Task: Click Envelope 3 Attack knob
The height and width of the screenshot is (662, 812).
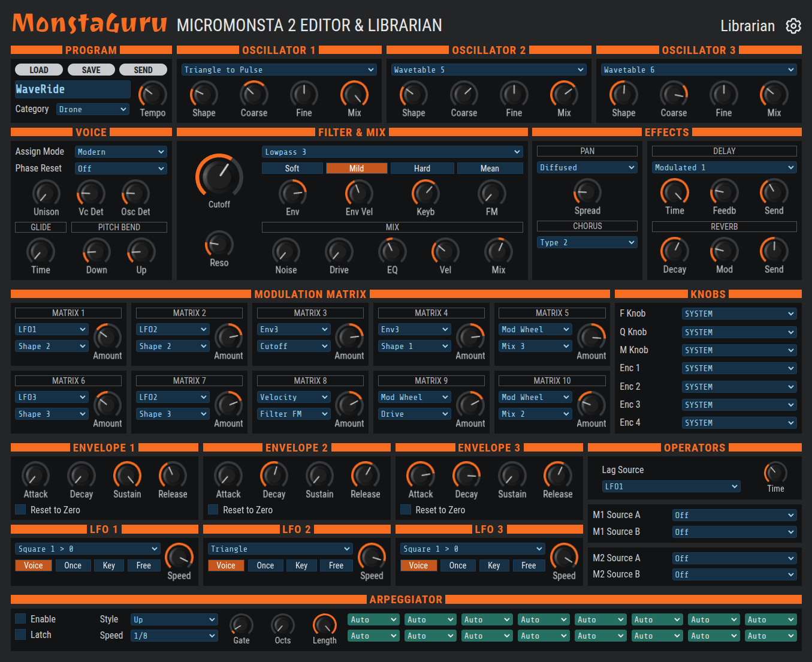Action: 421,476
